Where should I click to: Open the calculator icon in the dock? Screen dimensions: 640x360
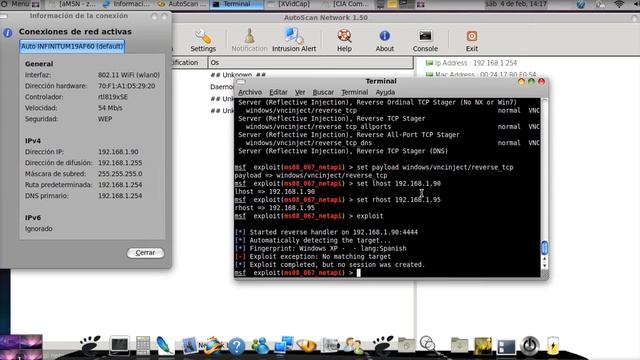click(x=143, y=345)
